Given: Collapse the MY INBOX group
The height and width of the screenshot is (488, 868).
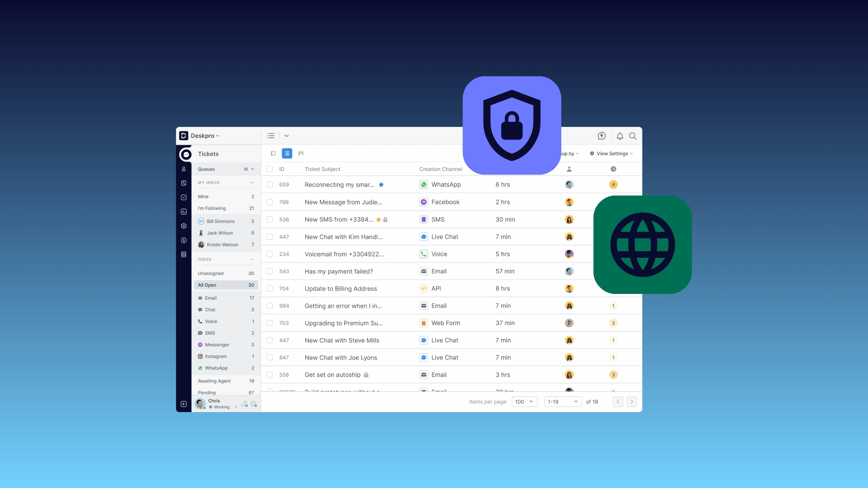Looking at the screenshot, I should pyautogui.click(x=252, y=183).
